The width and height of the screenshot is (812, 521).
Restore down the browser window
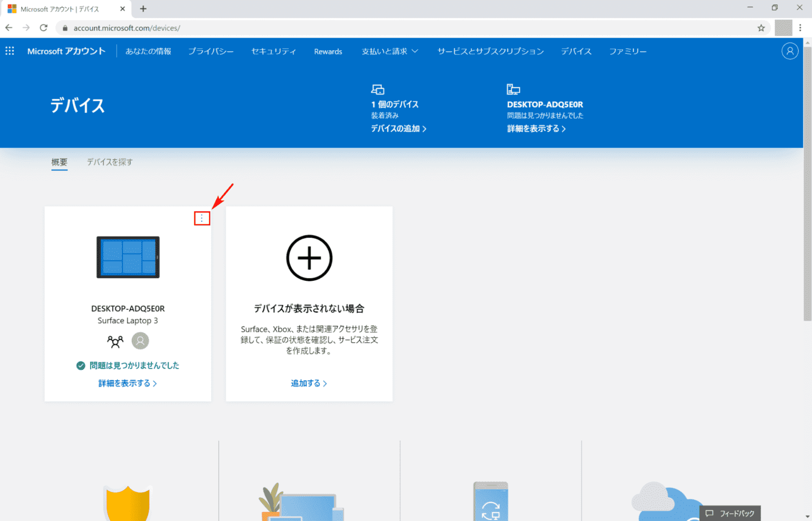click(774, 7)
